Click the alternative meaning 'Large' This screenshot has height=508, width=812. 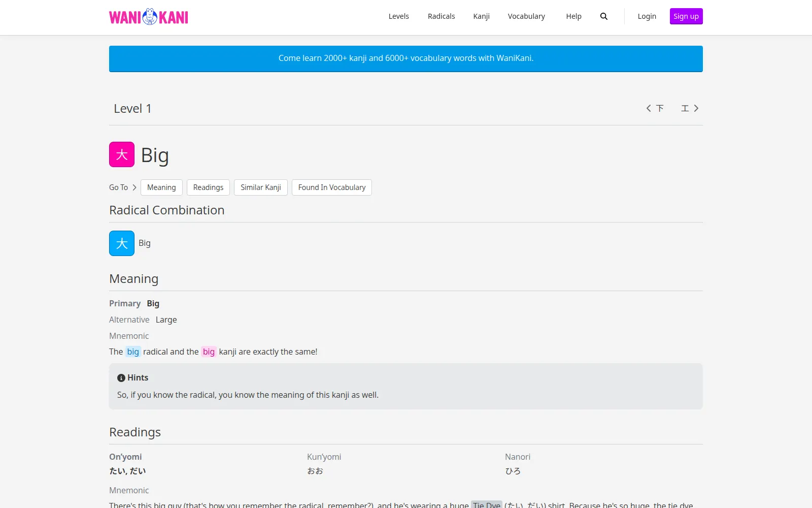(x=166, y=320)
